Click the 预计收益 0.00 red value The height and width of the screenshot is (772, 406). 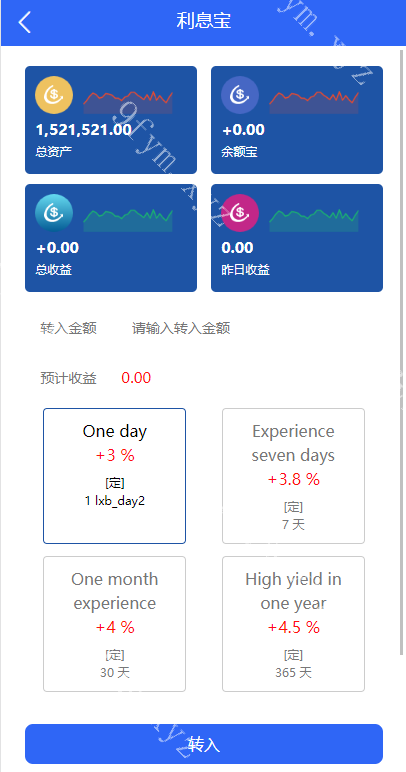[136, 378]
